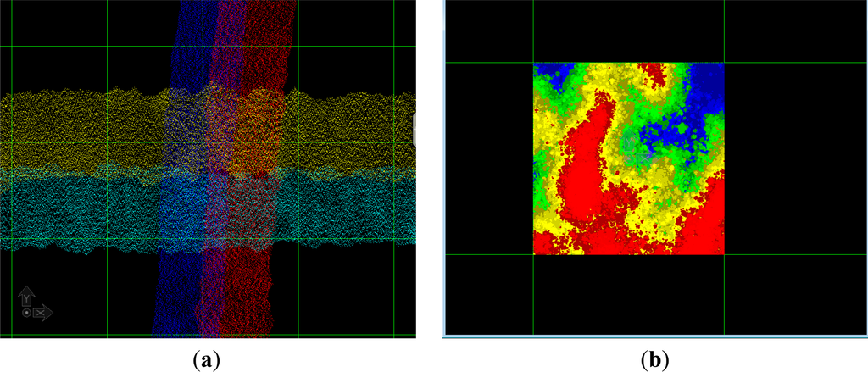Select the cyan horizontal point cloud strip
The image size is (868, 372).
click(x=208, y=210)
